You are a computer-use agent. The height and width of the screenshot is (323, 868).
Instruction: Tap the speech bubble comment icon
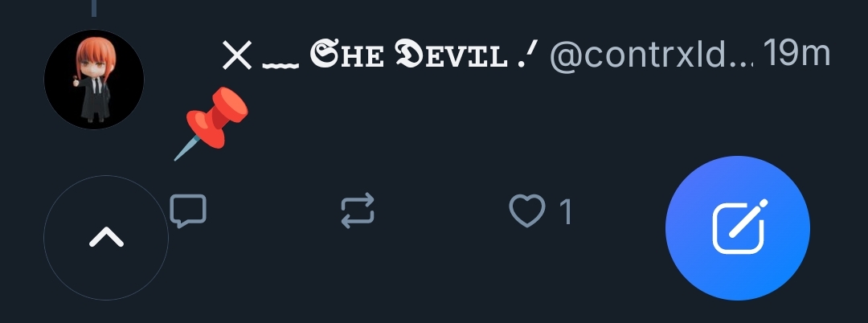click(189, 211)
